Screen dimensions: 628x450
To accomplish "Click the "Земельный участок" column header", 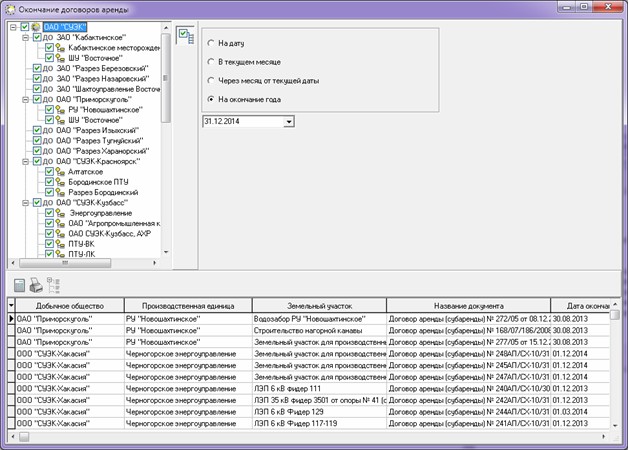I will 317,305.
